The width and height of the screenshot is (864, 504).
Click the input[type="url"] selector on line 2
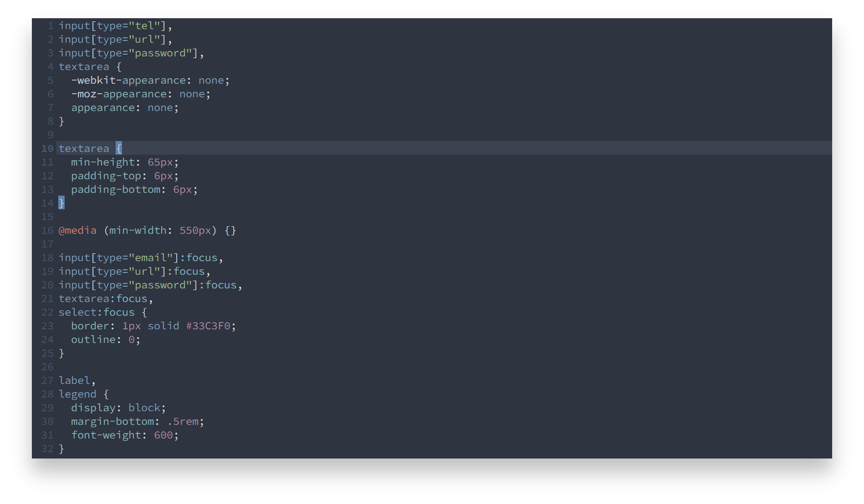pos(112,40)
